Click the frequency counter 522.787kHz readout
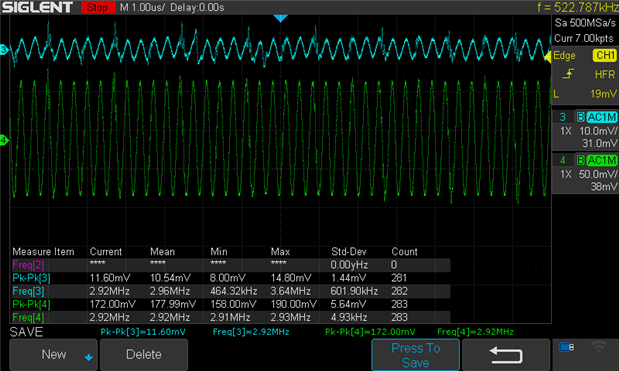This screenshot has height=371, width=619. (x=578, y=7)
